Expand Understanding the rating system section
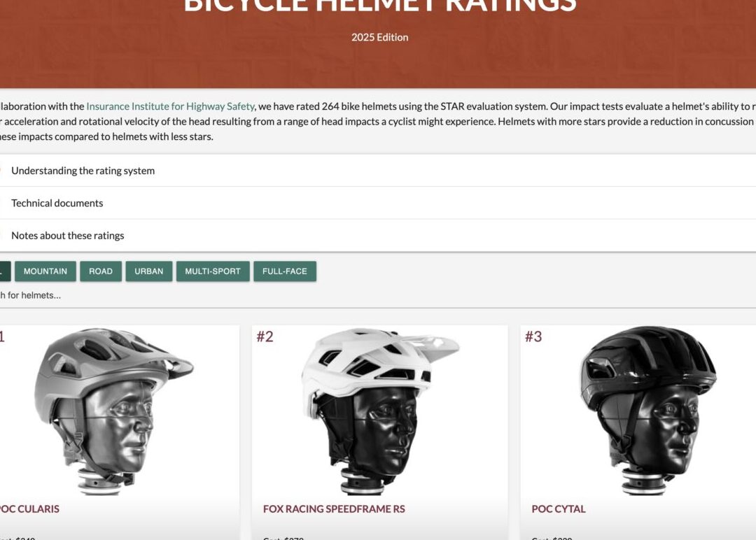Viewport: 756px width, 540px height. pyautogui.click(x=378, y=171)
